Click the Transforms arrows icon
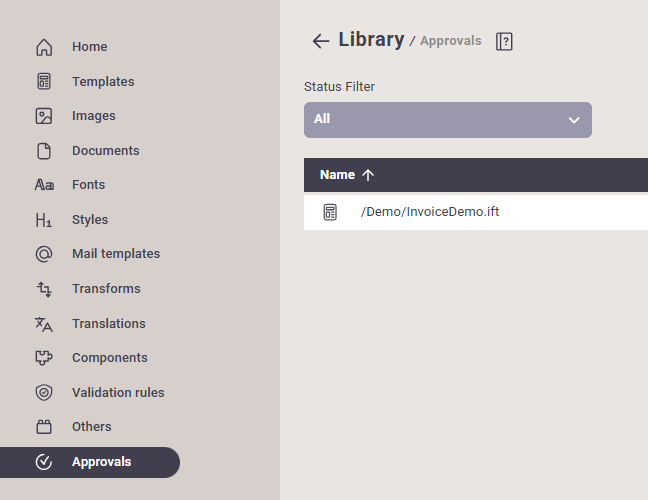Viewport: 648px width, 500px height. coord(43,289)
